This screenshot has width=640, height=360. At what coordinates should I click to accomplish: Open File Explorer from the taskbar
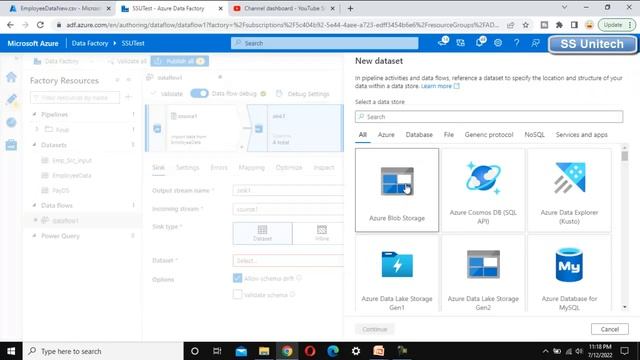point(264,351)
